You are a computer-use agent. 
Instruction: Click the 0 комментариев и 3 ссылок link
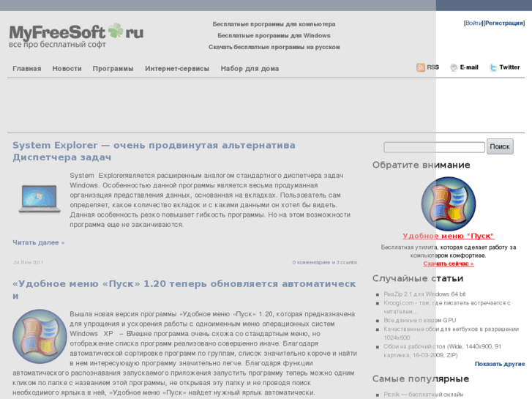325,263
